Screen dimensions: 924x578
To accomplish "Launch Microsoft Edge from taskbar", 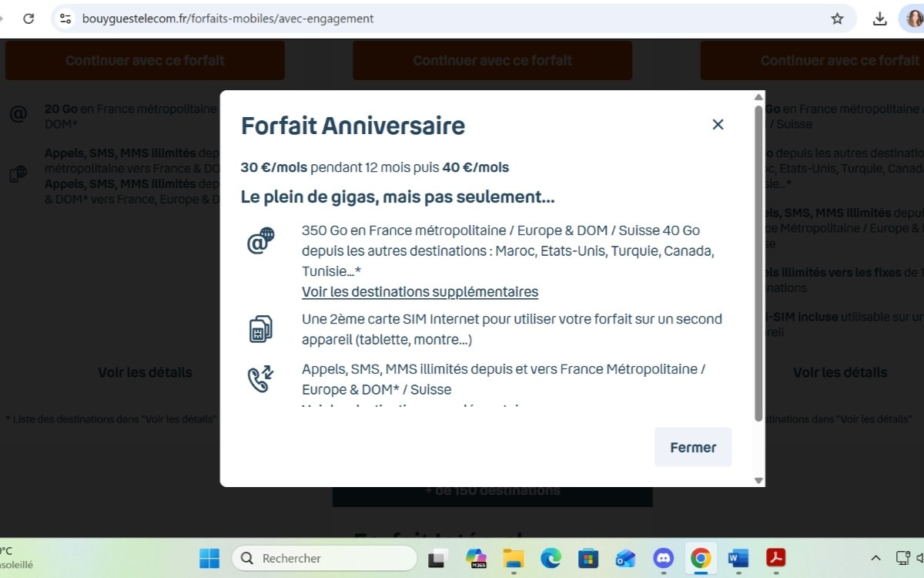I will pos(551,558).
